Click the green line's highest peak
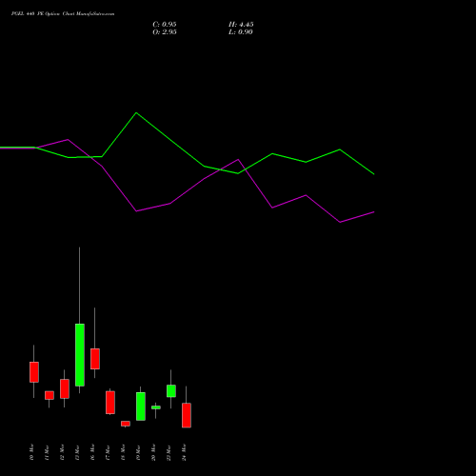This screenshot has height=476, width=476. click(x=136, y=112)
